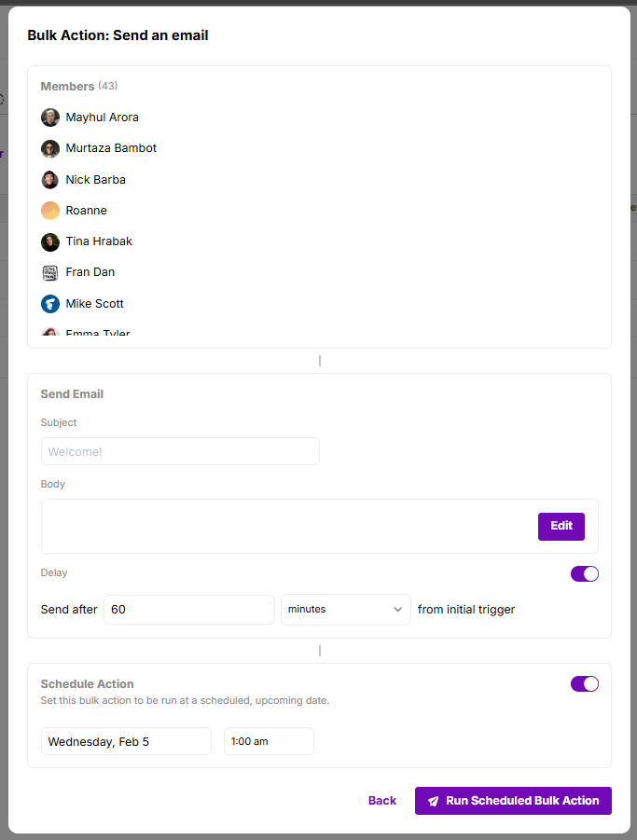
Task: Select member name Tina Hrabak
Action: (99, 241)
